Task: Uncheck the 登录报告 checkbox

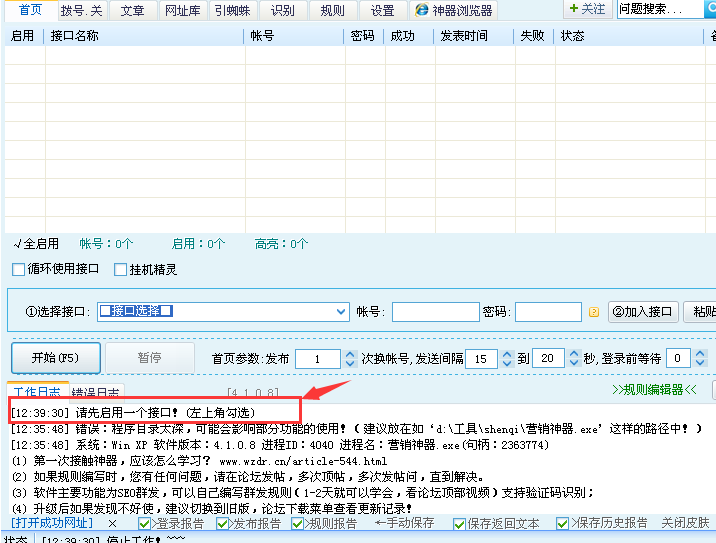Action: pos(145,523)
